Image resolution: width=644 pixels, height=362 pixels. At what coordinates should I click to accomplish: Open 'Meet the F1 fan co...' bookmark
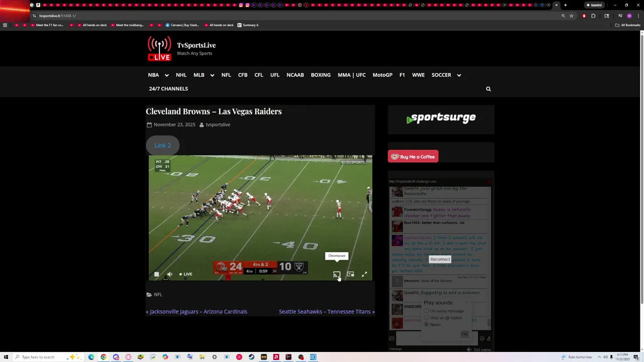[47, 25]
